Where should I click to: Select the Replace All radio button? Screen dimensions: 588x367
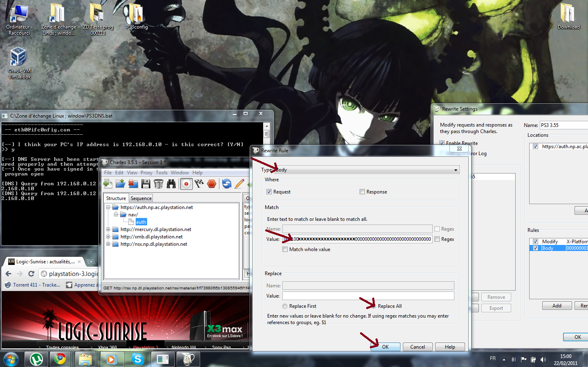click(x=373, y=306)
